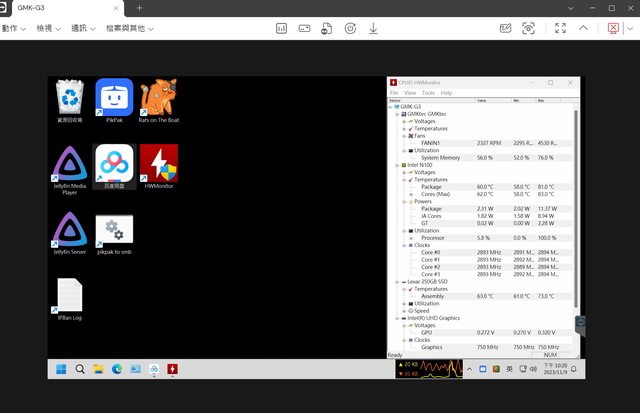Open the Rats on The Boat shortcut
The width and height of the screenshot is (640, 413).
coord(159,98)
